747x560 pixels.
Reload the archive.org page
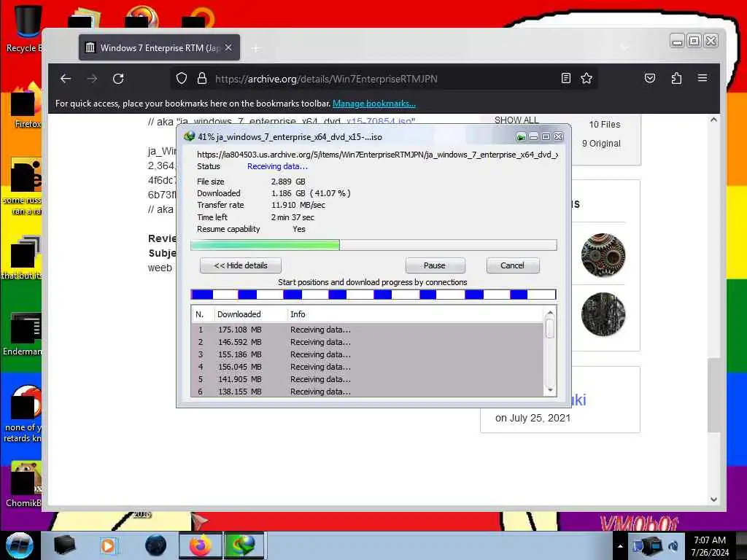(x=118, y=79)
